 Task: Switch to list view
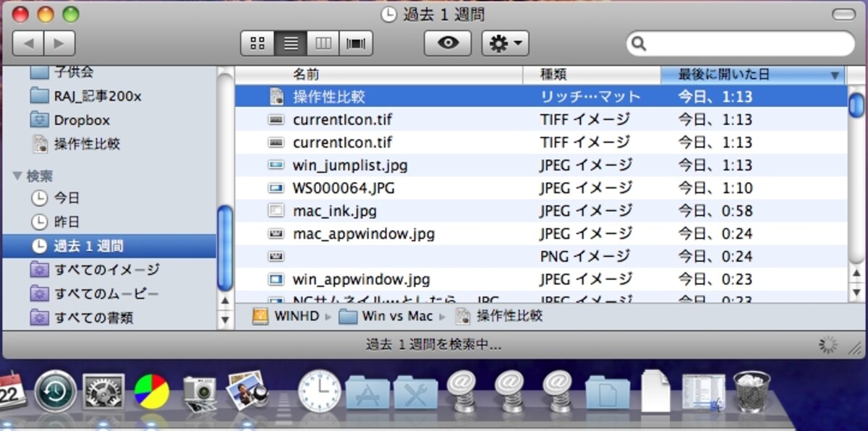[291, 43]
